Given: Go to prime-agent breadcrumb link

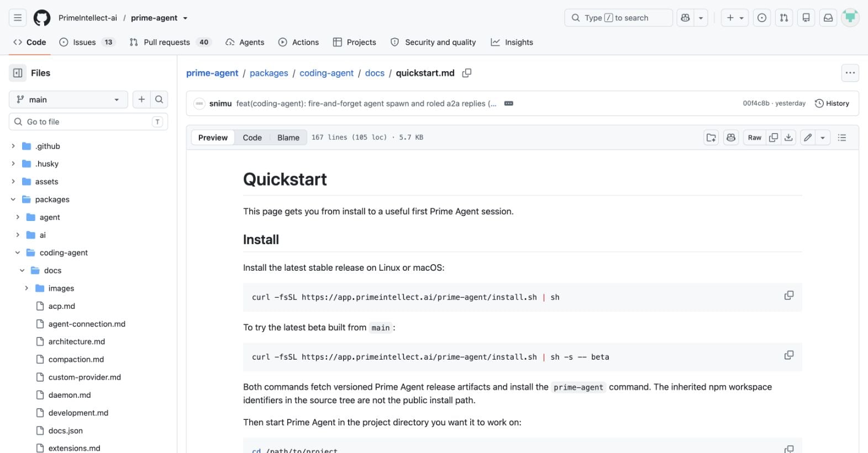Looking at the screenshot, I should 212,73.
